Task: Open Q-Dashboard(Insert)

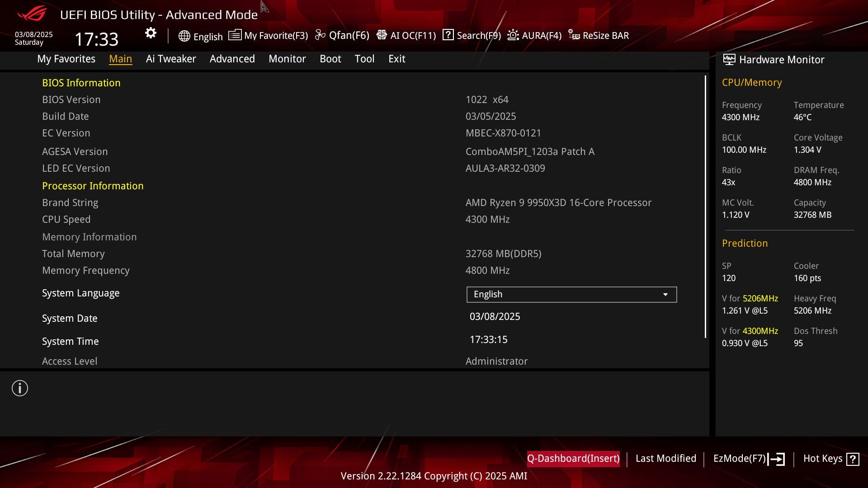Action: pos(573,459)
